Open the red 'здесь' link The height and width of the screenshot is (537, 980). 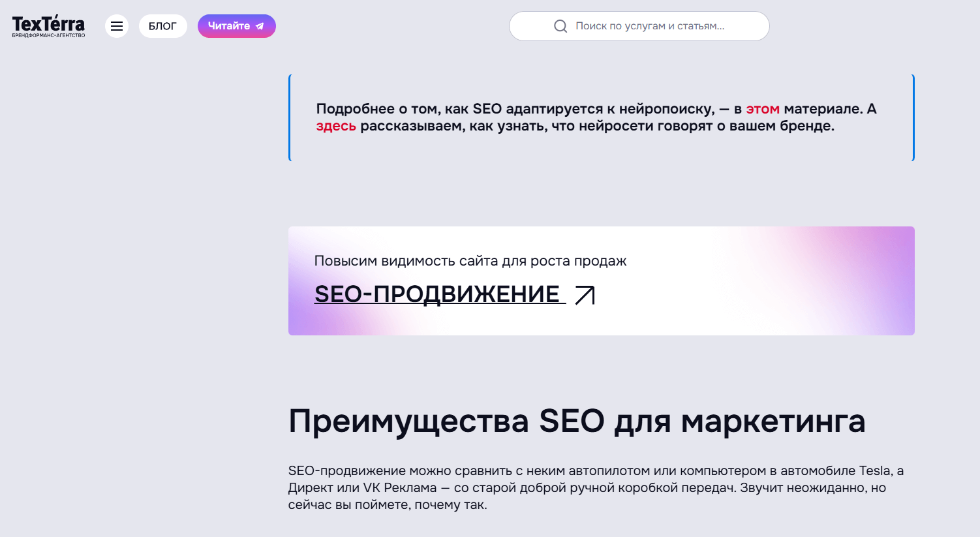click(x=336, y=126)
